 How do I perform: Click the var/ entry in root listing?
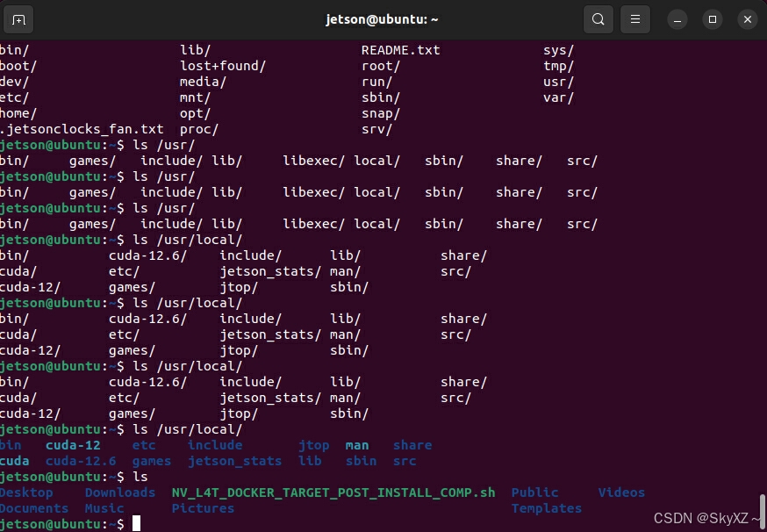tap(558, 97)
